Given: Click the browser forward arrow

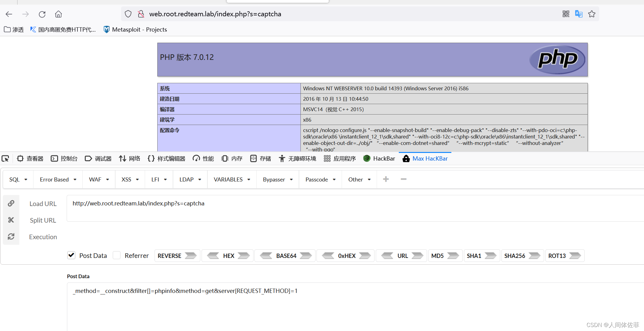Looking at the screenshot, I should [x=26, y=14].
